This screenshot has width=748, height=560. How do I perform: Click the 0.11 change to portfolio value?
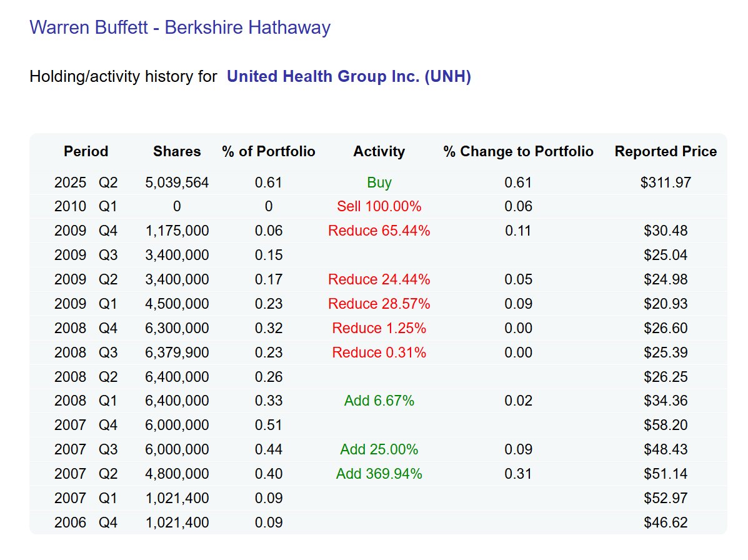(x=518, y=231)
